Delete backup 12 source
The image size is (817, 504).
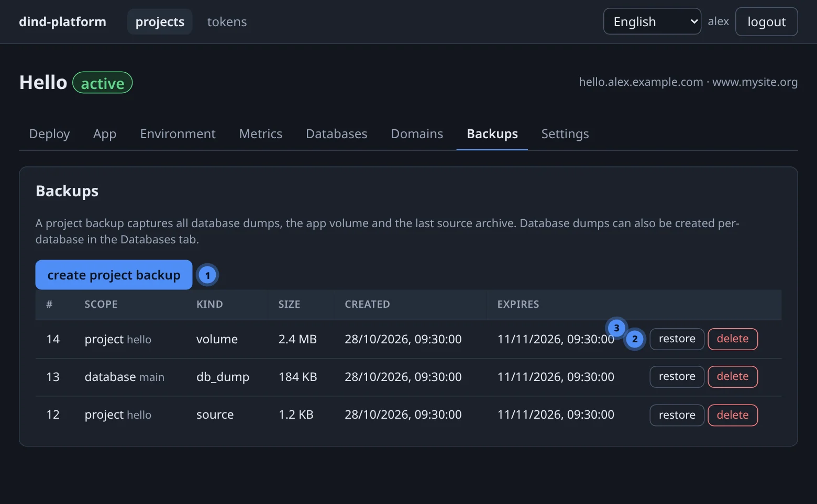732,415
